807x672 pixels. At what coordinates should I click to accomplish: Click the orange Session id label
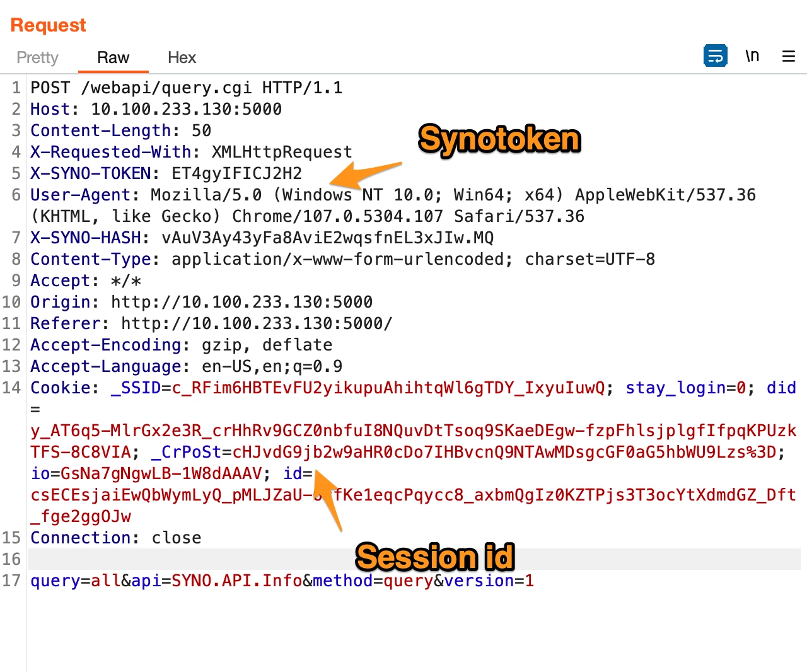434,557
